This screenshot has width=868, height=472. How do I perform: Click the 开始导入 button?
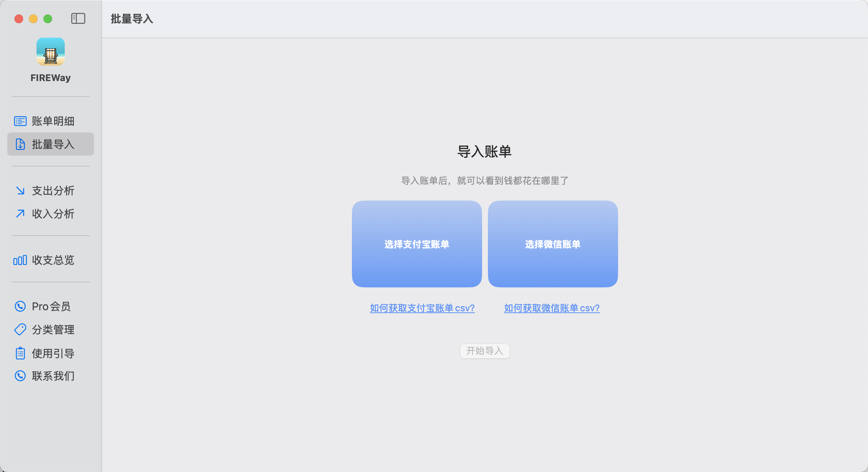click(485, 351)
